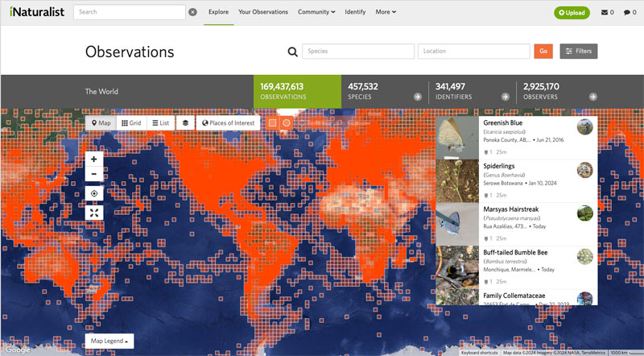644x356 pixels.
Task: Open the Family Collemataceae observer avatar
Action: pyautogui.click(x=585, y=299)
